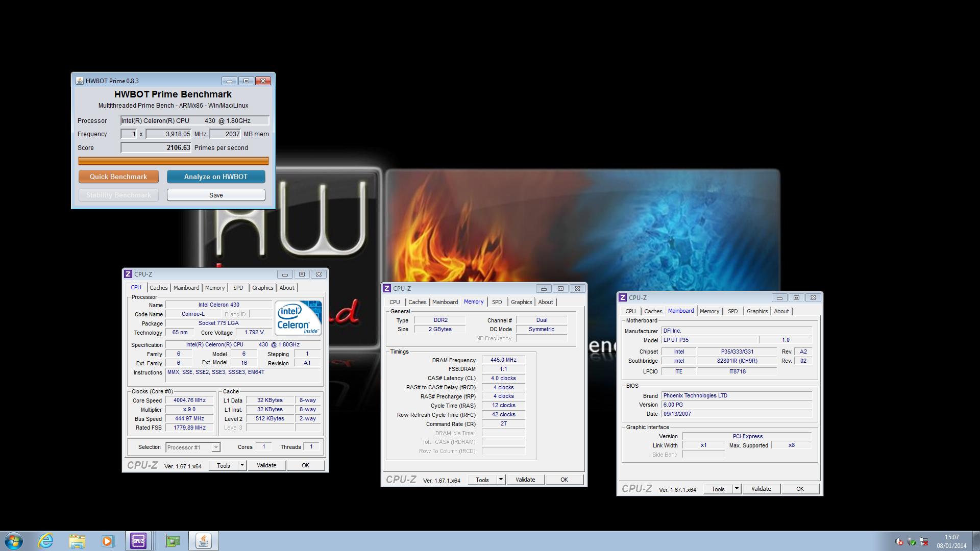Click the CPU-Z logo icon in Memory window title bar
Image resolution: width=980 pixels, height=551 pixels.
pos(387,288)
